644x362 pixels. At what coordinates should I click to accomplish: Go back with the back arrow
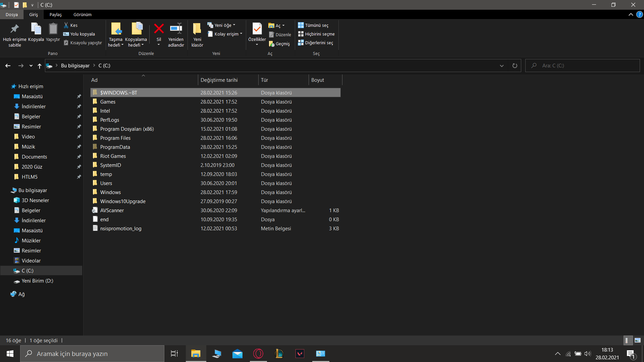point(8,66)
